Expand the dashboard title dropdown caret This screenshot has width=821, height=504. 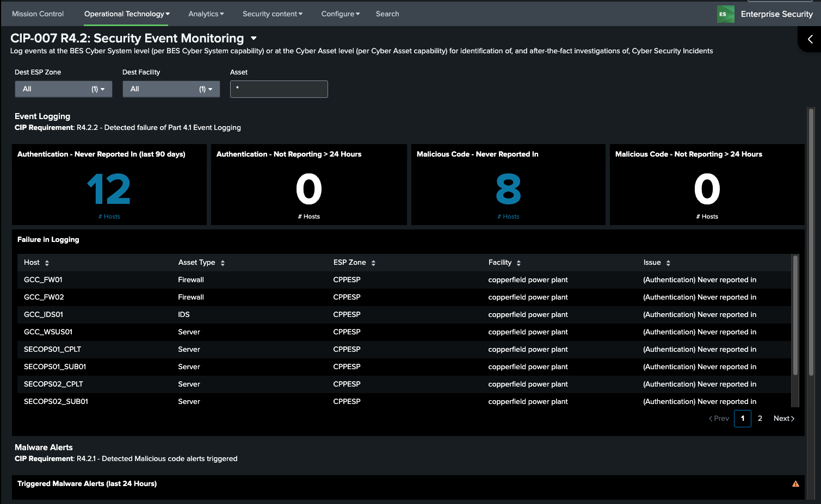(x=254, y=39)
